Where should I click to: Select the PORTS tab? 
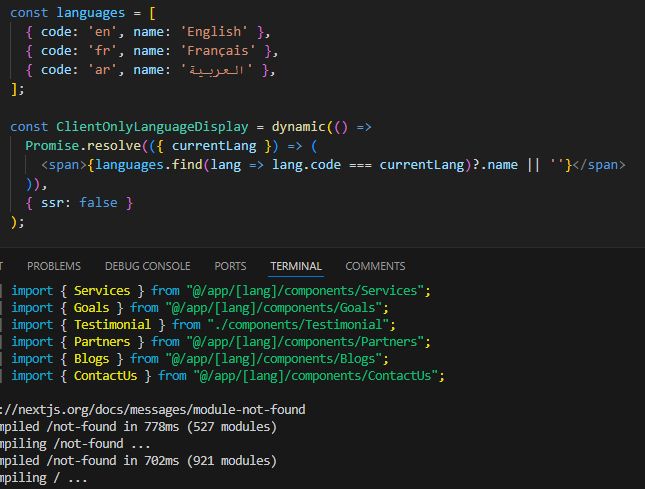click(230, 266)
